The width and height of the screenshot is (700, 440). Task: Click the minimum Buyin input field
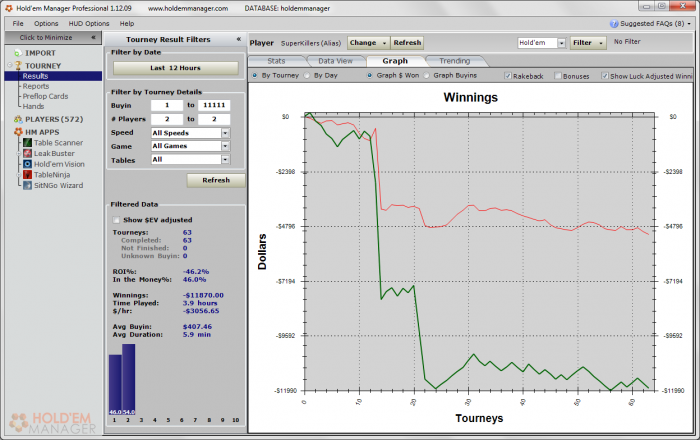point(167,105)
